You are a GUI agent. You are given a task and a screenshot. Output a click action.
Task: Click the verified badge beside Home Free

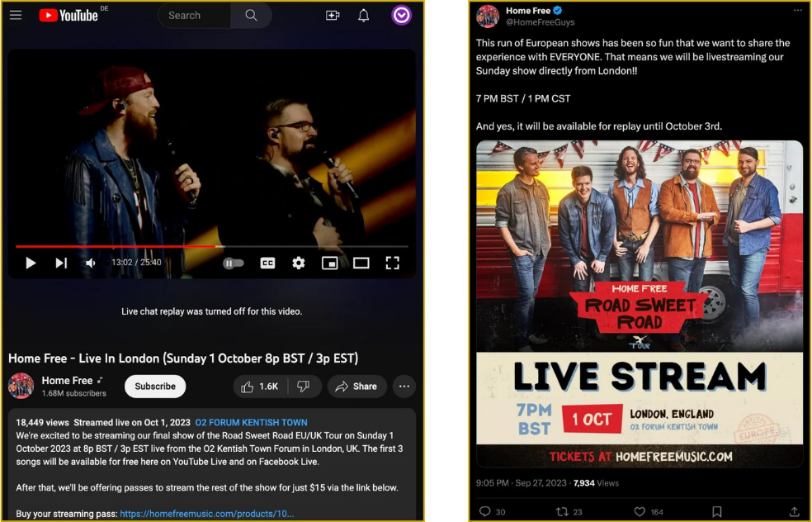pos(558,11)
